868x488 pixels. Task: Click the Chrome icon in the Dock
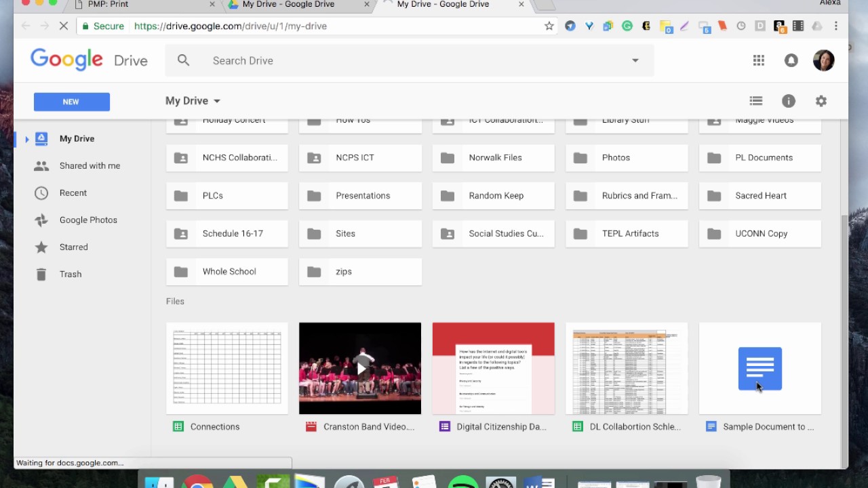coord(197,482)
